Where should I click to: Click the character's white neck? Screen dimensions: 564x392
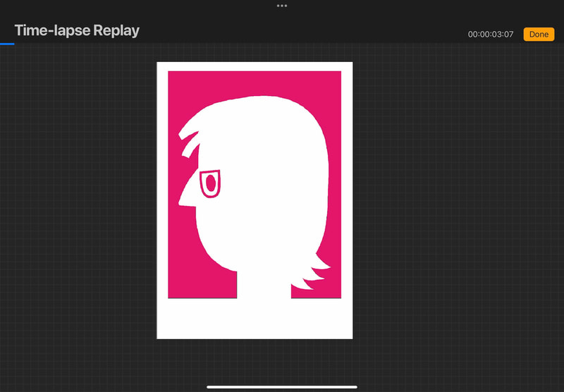(x=263, y=286)
